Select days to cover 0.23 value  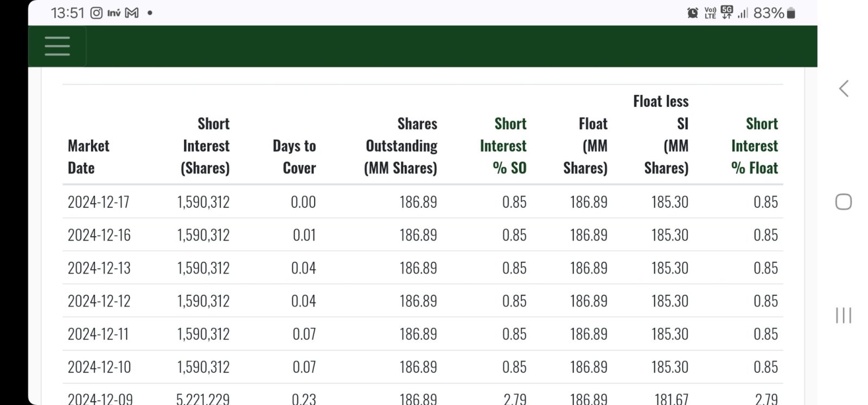[304, 399]
